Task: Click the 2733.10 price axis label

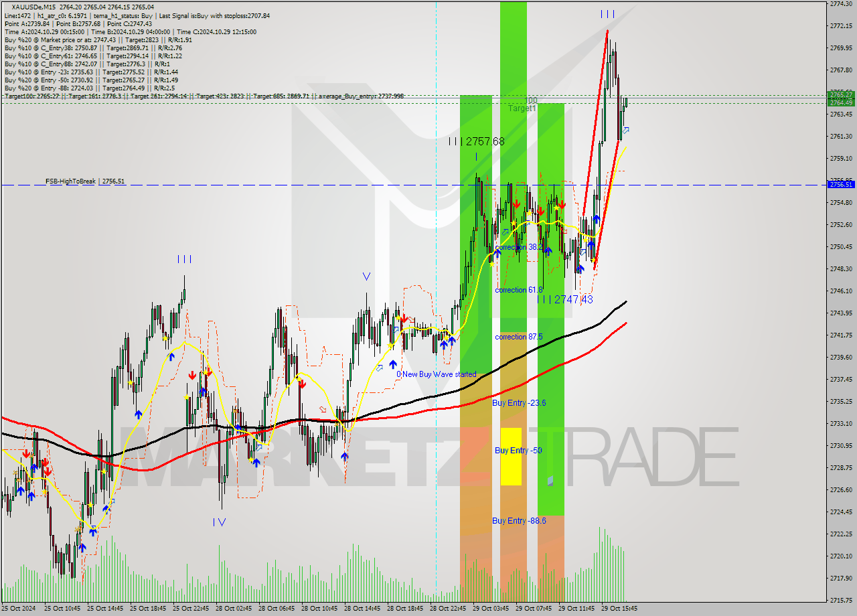Action: point(841,424)
